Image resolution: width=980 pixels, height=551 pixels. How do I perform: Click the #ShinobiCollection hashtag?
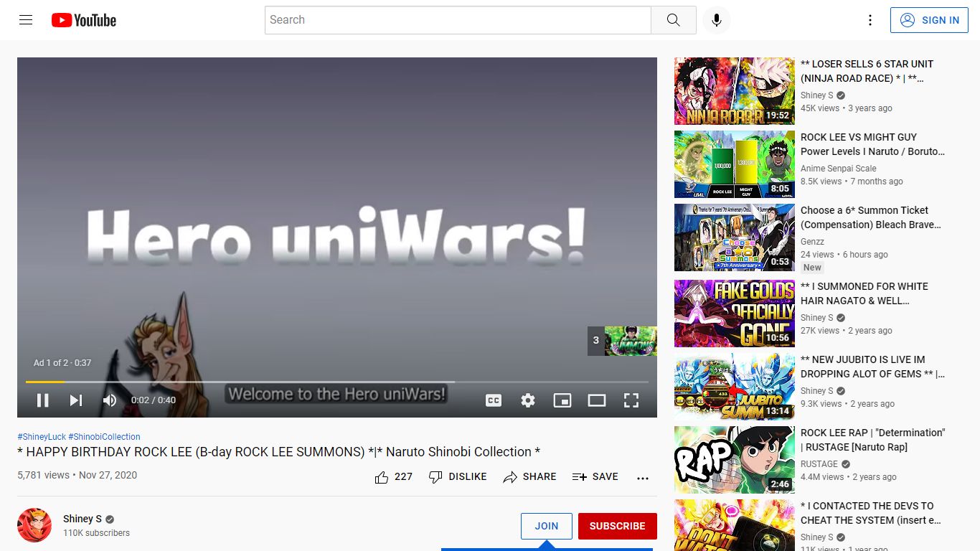(x=104, y=437)
